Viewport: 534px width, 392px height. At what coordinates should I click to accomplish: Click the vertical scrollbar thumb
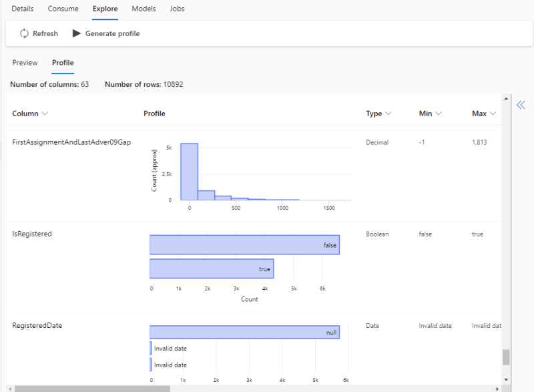506,357
